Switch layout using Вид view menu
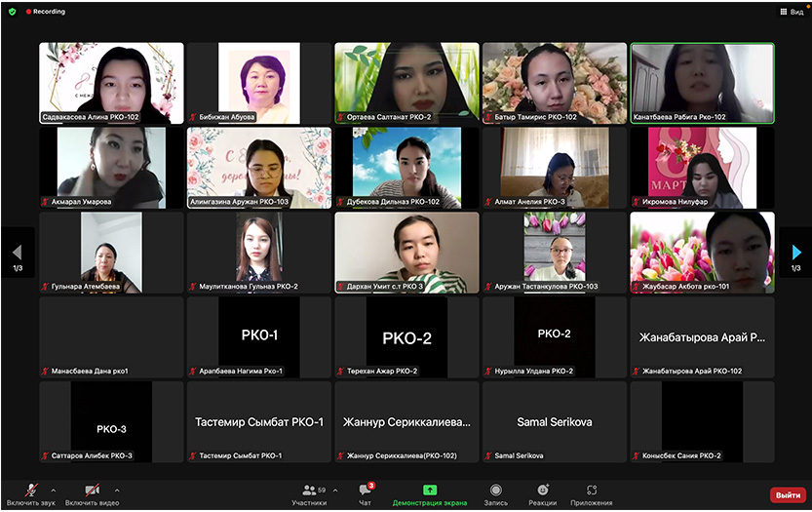 791,12
